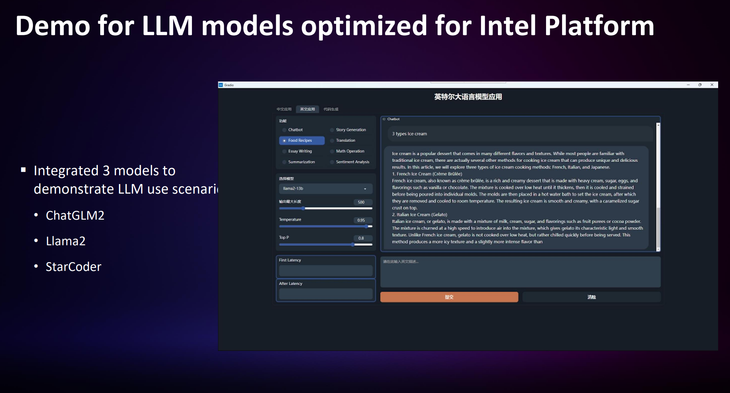Click the chatbot panel vertical scrollbar
Screen dimensions: 730x393
click(658, 186)
